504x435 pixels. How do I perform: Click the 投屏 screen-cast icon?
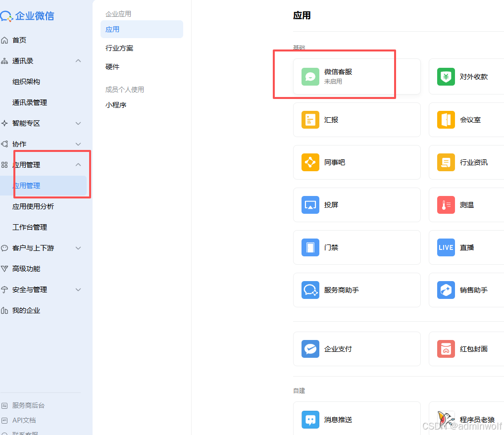310,205
